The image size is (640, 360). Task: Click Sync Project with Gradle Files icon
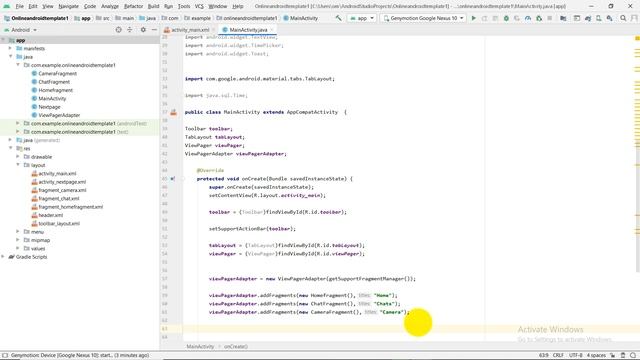(x=588, y=18)
